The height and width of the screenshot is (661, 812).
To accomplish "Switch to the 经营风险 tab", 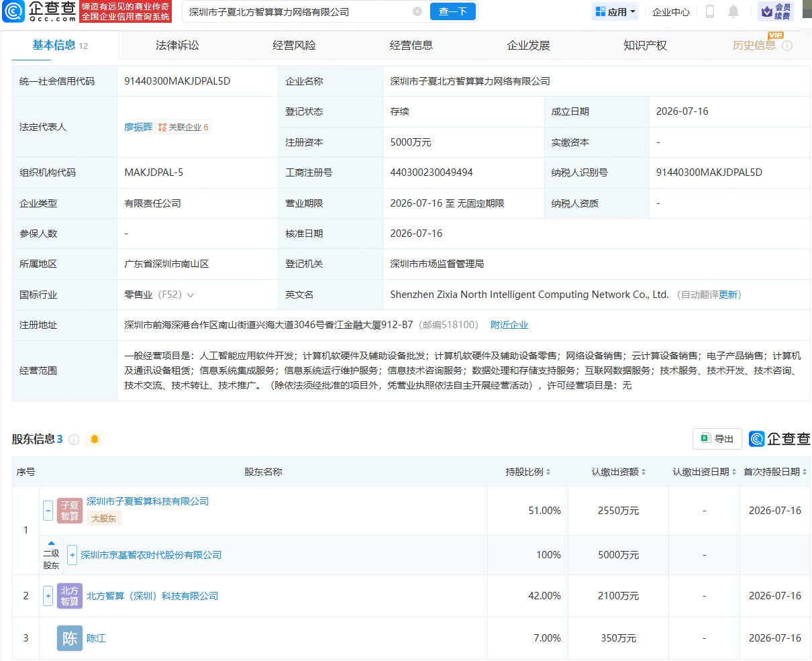I will pos(294,45).
